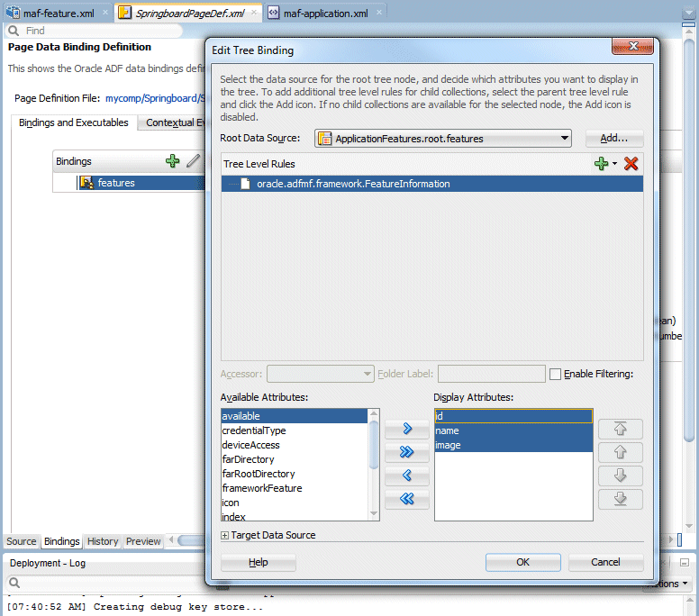Click the Find search magnifier icon
This screenshot has height=616, width=699.
pyautogui.click(x=14, y=31)
